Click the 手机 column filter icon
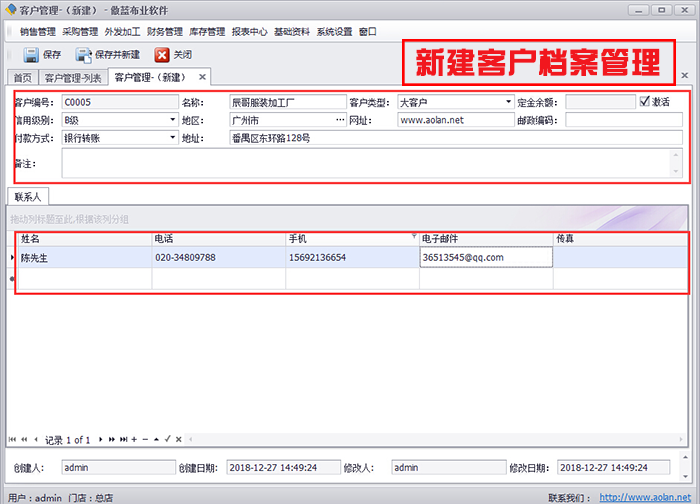 (414, 238)
